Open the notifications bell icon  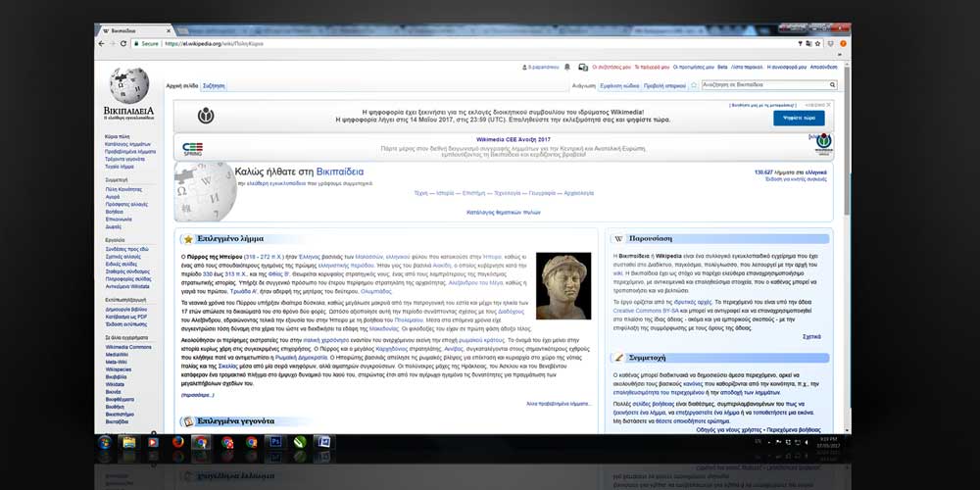coord(566,67)
